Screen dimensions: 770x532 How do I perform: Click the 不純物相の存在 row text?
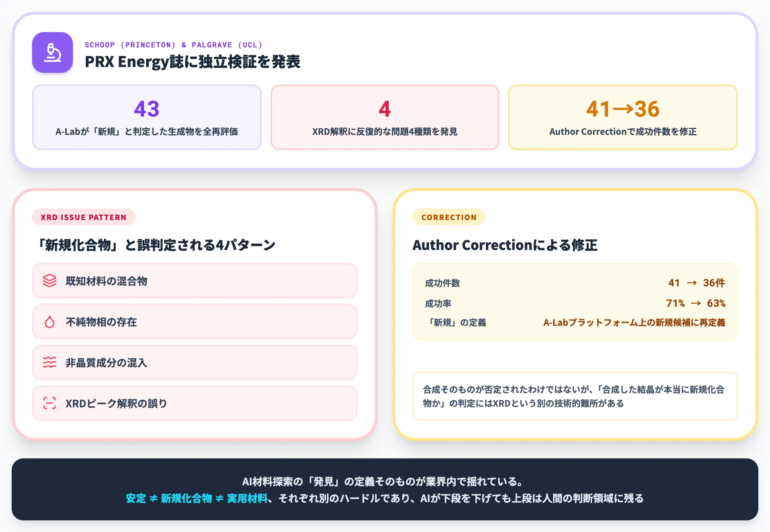point(101,322)
